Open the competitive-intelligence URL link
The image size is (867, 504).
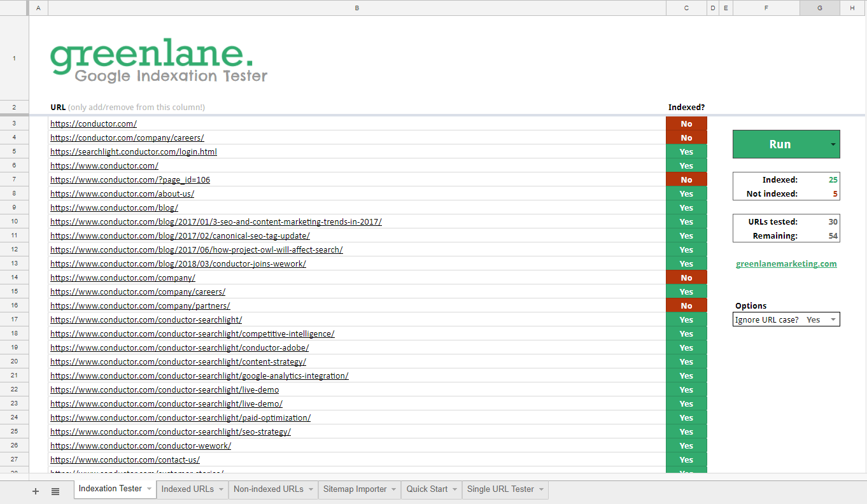pyautogui.click(x=192, y=333)
